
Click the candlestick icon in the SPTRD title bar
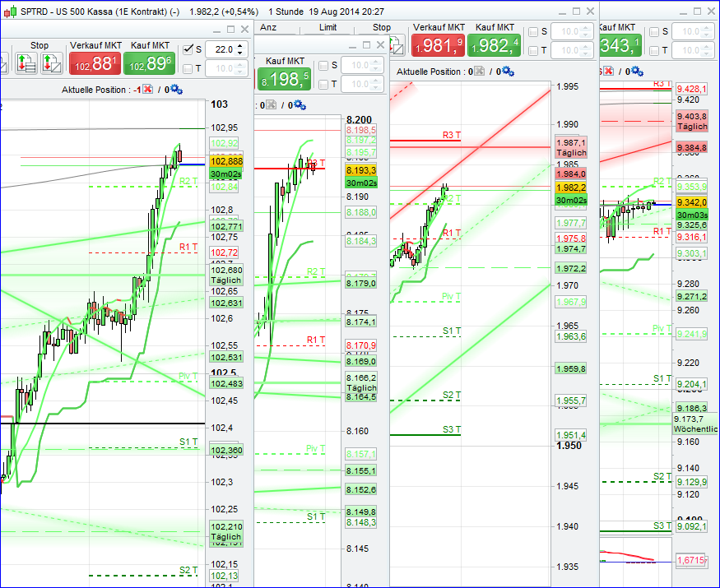click(10, 11)
